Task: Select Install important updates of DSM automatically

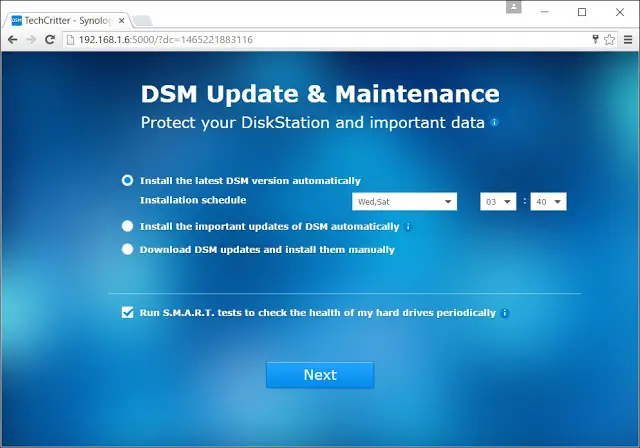Action: [x=127, y=226]
